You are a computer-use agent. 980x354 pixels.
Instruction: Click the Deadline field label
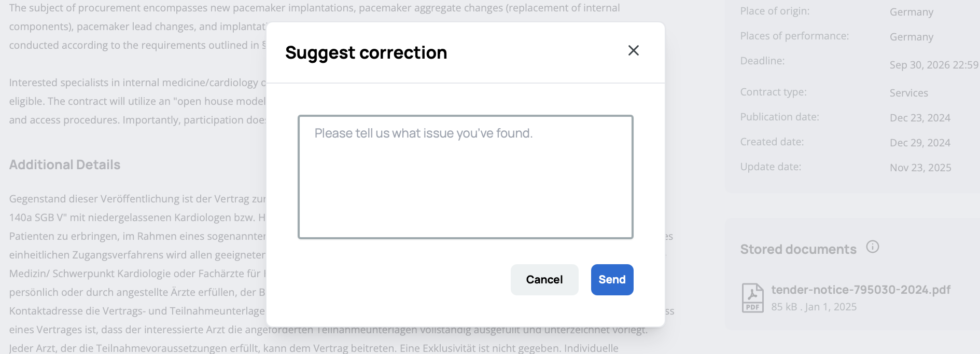[x=762, y=61]
